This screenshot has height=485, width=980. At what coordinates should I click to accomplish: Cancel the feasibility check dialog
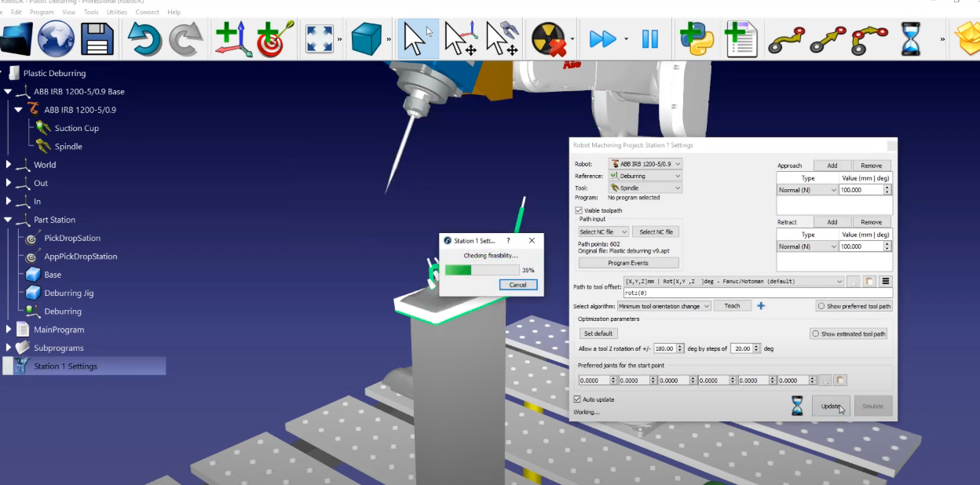click(x=517, y=285)
